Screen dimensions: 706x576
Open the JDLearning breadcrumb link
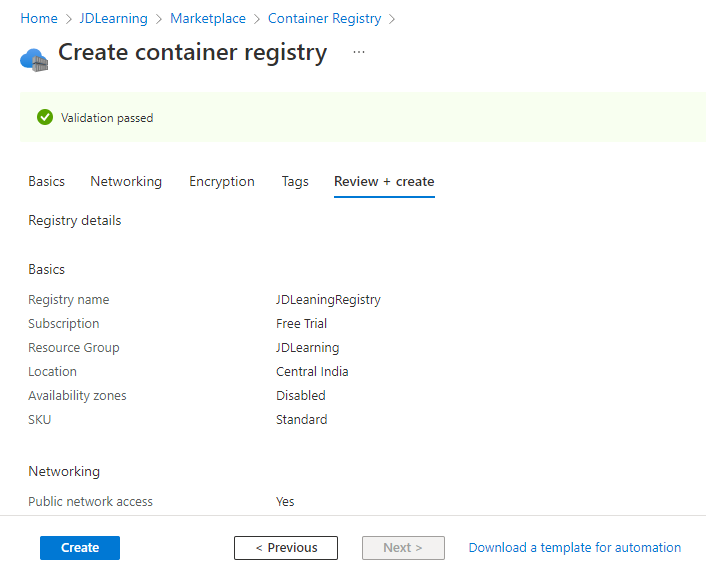[x=113, y=18]
